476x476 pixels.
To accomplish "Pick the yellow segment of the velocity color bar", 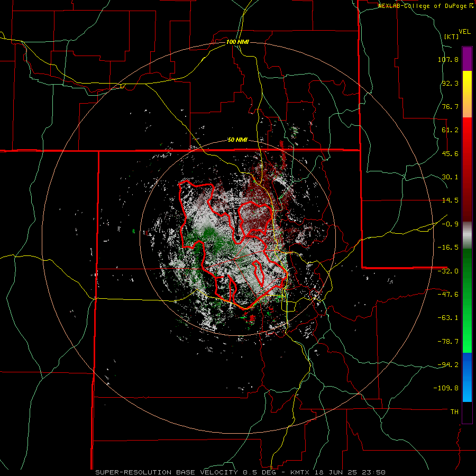I will tap(467, 94).
